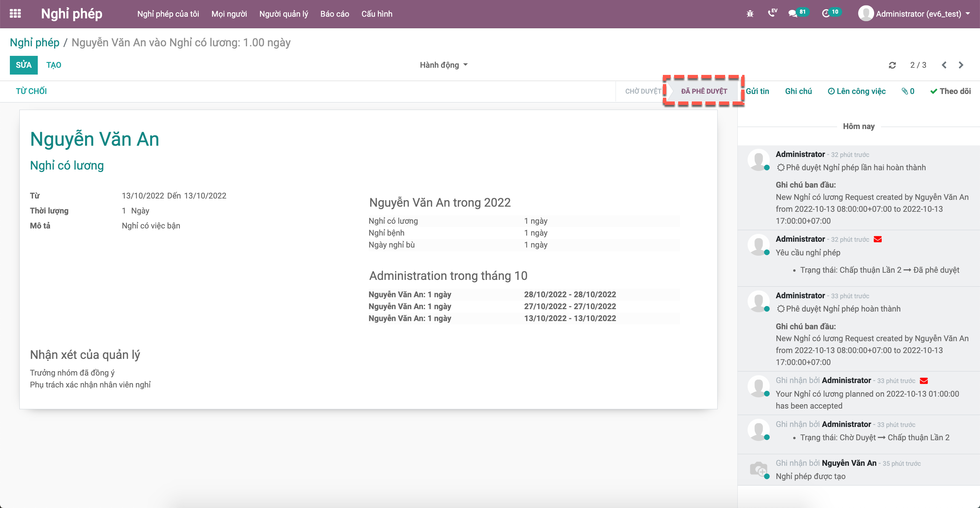Click the 'Nghỉ phép được tạo' log note
The width and height of the screenshot is (980, 508).
pos(810,476)
